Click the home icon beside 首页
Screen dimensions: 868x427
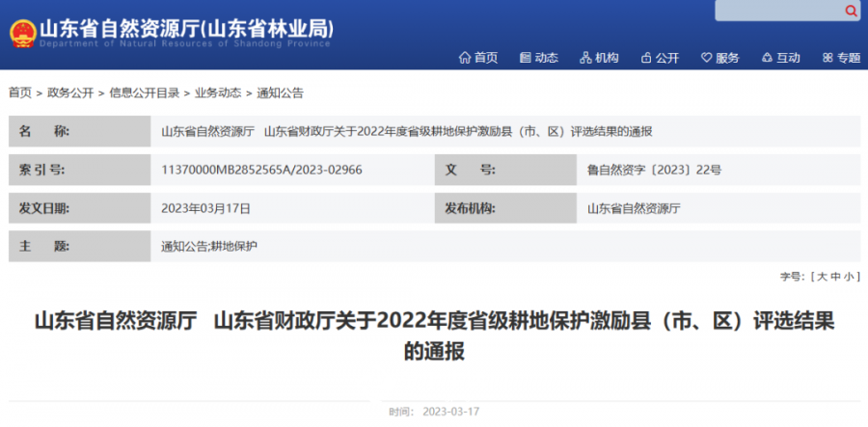[x=465, y=58]
